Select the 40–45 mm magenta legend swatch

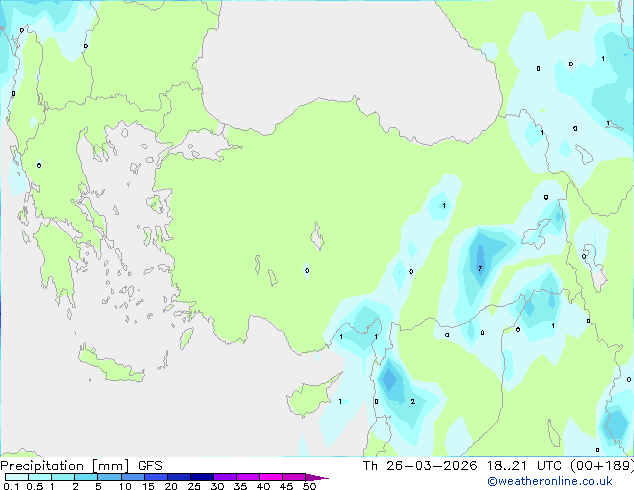click(x=271, y=477)
